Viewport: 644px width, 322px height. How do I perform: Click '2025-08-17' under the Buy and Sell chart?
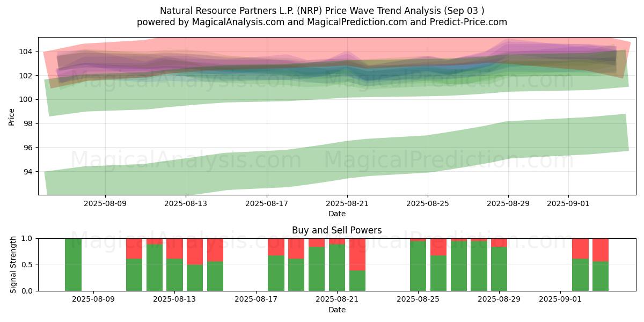256,300
